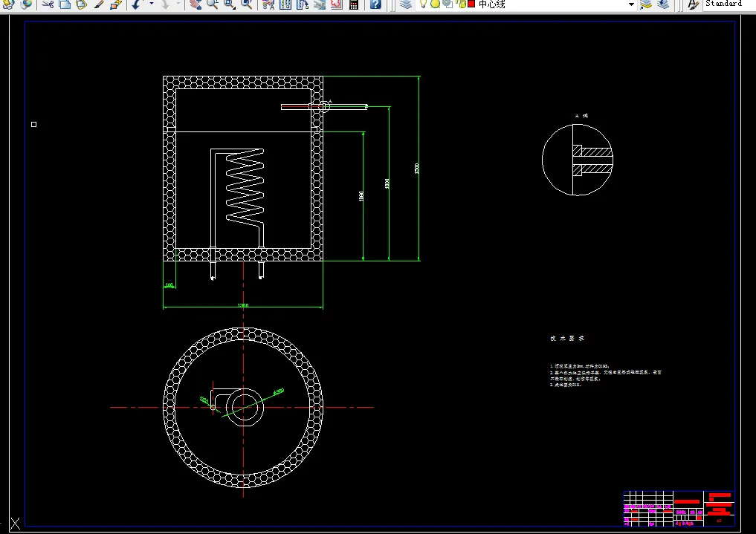This screenshot has width=756, height=534.
Task: Select the 100 wall thickness dimension
Action: coord(169,285)
